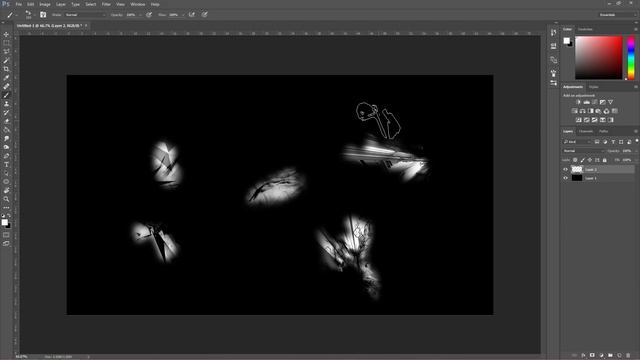Add a Brightness/Contrast adjustment
The image size is (640, 360).
[x=578, y=102]
